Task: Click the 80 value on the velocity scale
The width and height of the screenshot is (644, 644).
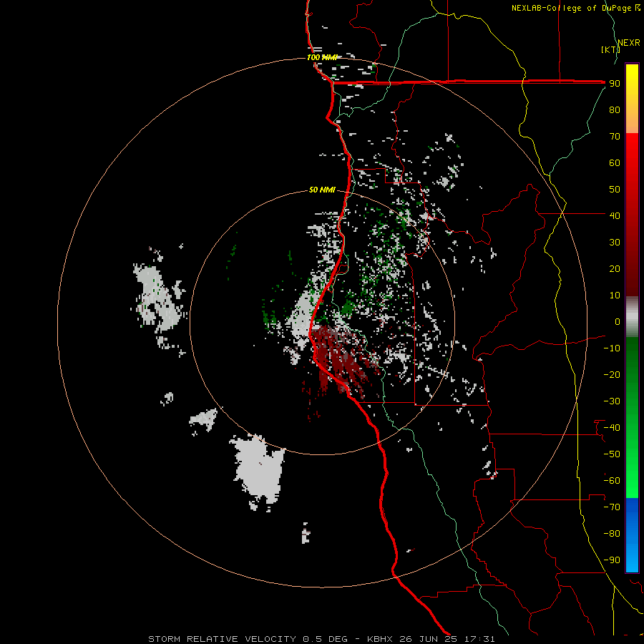Action: tap(615, 109)
